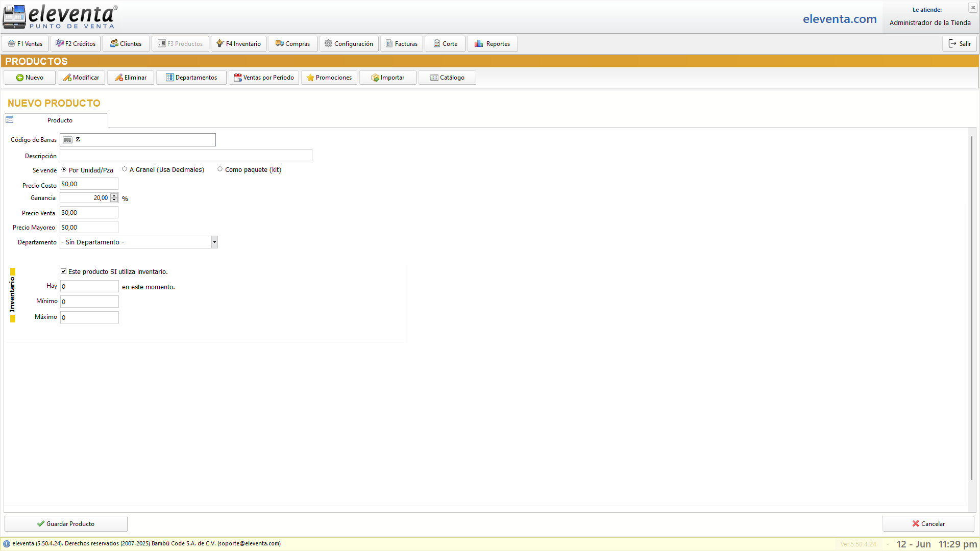Image resolution: width=980 pixels, height=551 pixels.
Task: Select A Granel (Usa Decimales) option
Action: (125, 169)
